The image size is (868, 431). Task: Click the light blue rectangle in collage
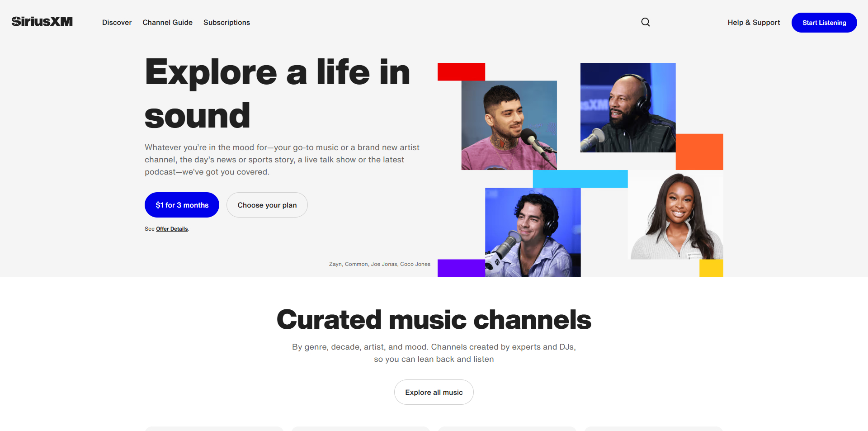coord(580,179)
